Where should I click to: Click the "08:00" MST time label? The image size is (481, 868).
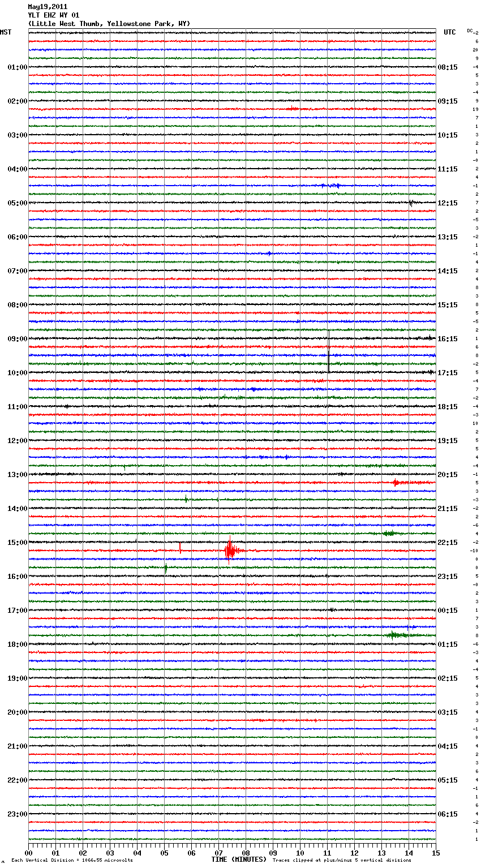click(18, 305)
